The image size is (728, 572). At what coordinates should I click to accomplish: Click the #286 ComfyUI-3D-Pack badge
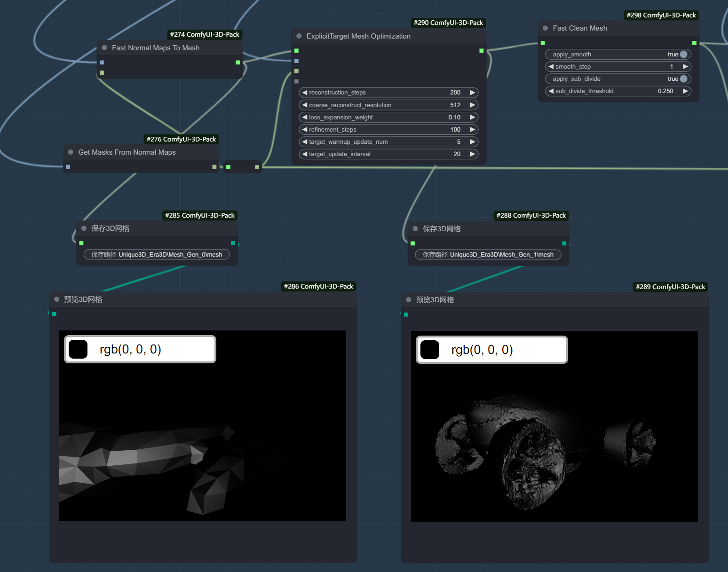(318, 286)
